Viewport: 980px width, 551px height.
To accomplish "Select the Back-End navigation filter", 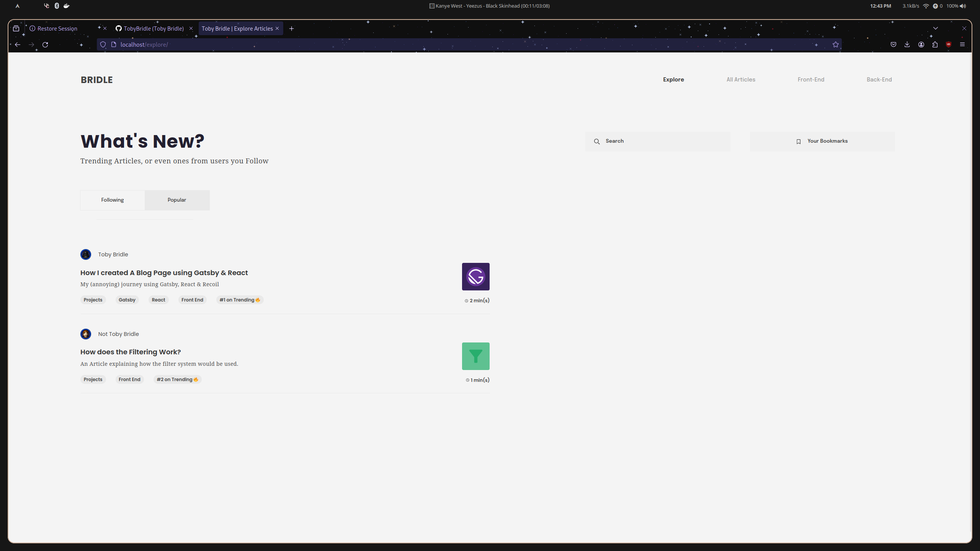I will (x=879, y=79).
